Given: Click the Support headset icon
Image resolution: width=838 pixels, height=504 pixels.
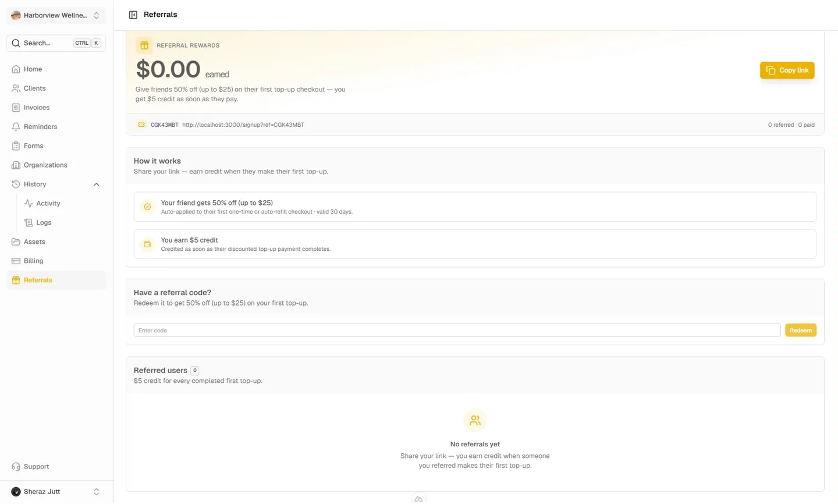Looking at the screenshot, I should pos(16,467).
